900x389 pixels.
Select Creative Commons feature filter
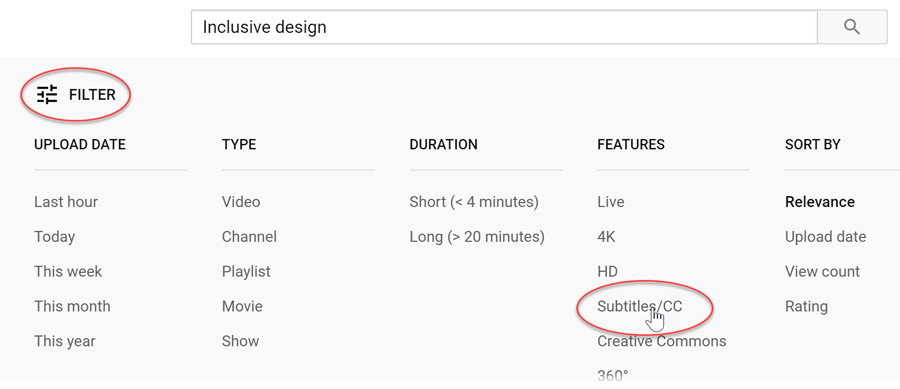click(661, 341)
